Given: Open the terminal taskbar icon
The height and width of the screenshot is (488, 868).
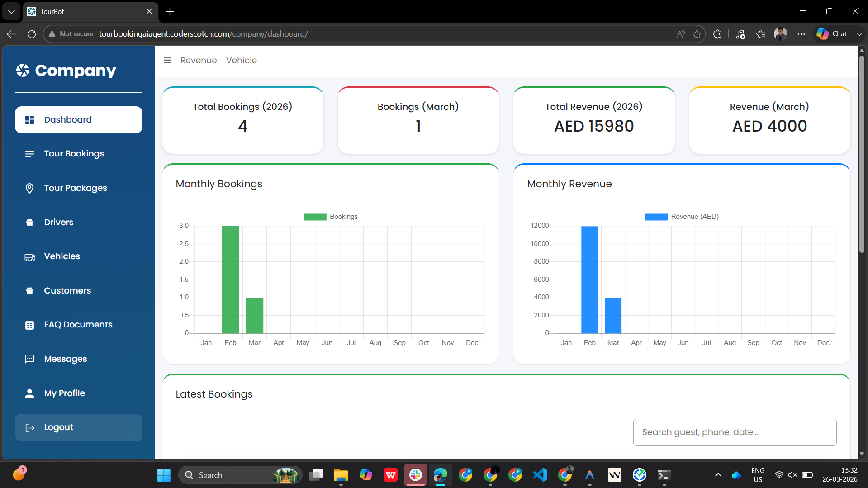Looking at the screenshot, I should coord(664,475).
